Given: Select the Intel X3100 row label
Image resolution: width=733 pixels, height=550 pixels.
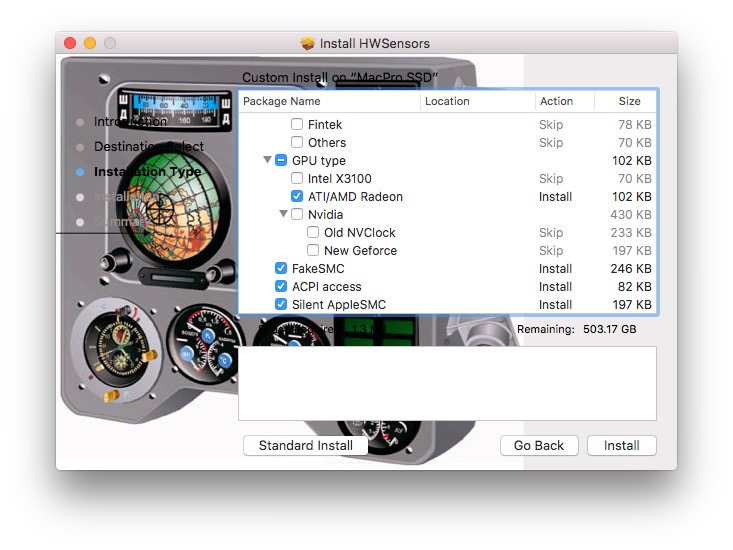Looking at the screenshot, I should (340, 179).
